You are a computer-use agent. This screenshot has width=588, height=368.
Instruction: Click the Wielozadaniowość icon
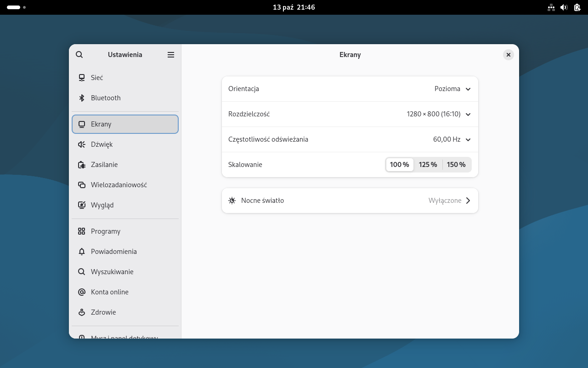pyautogui.click(x=82, y=185)
